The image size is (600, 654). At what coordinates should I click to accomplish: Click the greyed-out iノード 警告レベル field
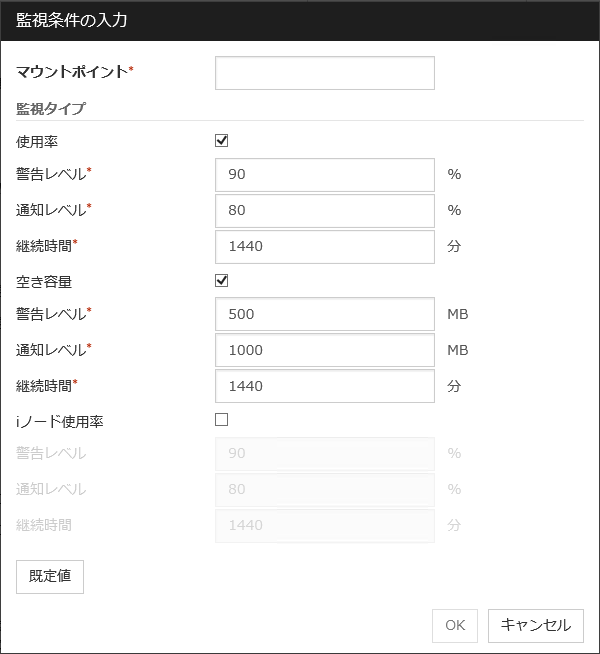pos(324,454)
